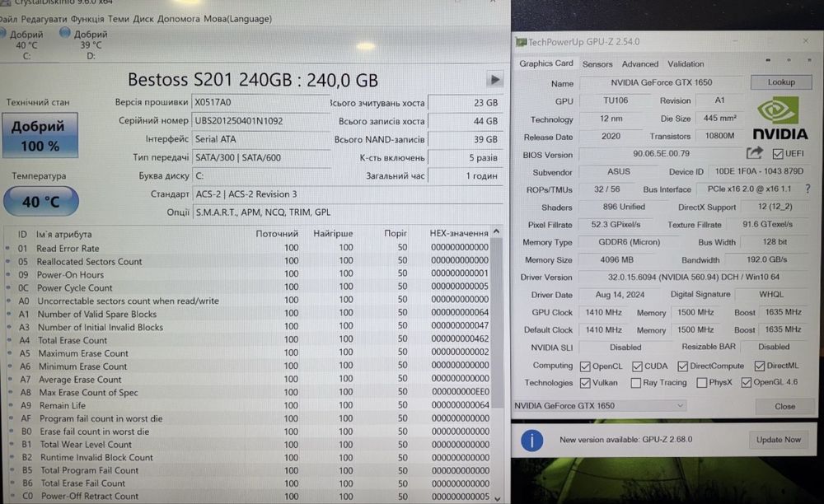Click the next disk arrow button
This screenshot has height=504, width=824.
coord(494,80)
